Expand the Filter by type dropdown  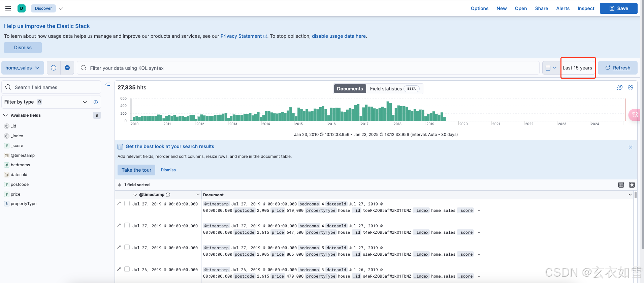tap(46, 102)
